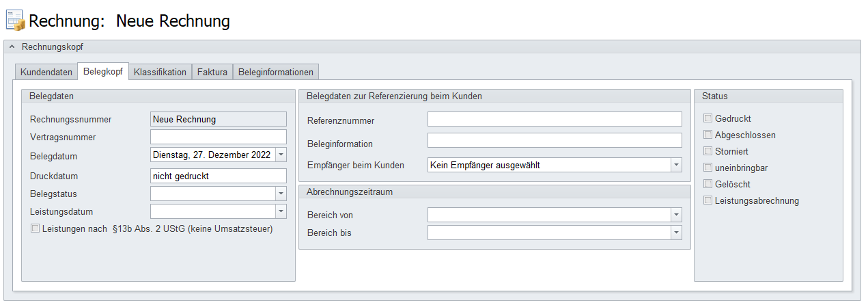The height and width of the screenshot is (303, 868).
Task: Select the Faktura tab
Action: coord(212,72)
